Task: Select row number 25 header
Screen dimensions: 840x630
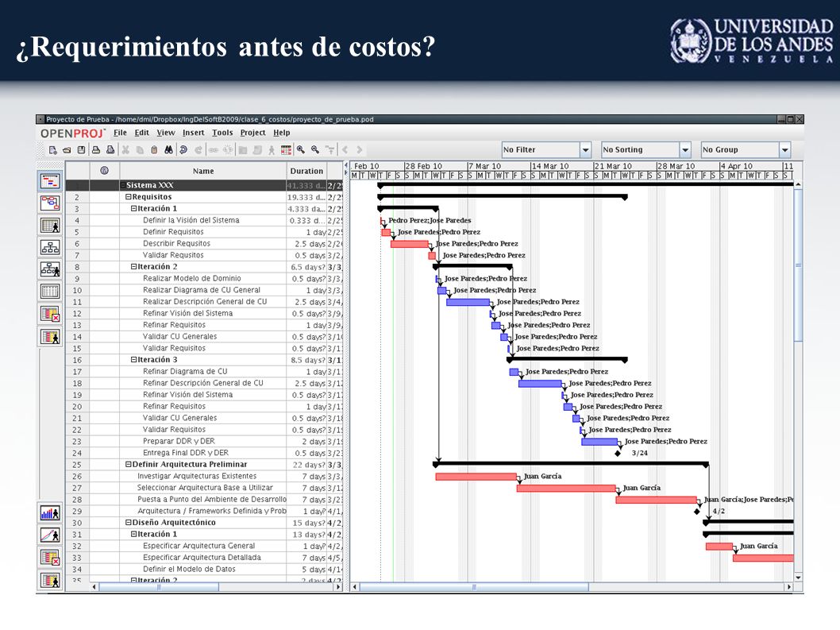Action: click(x=77, y=465)
